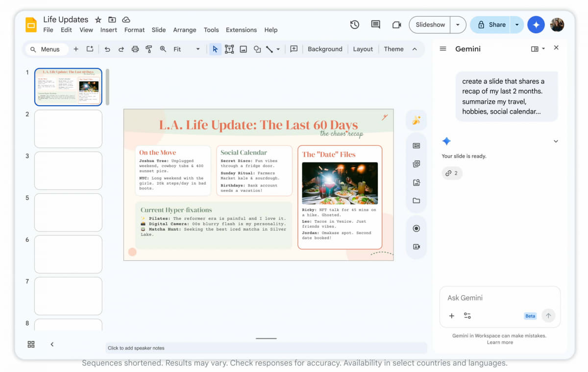Open the Slideshow options dropdown arrow
This screenshot has width=588, height=372.
(458, 24)
